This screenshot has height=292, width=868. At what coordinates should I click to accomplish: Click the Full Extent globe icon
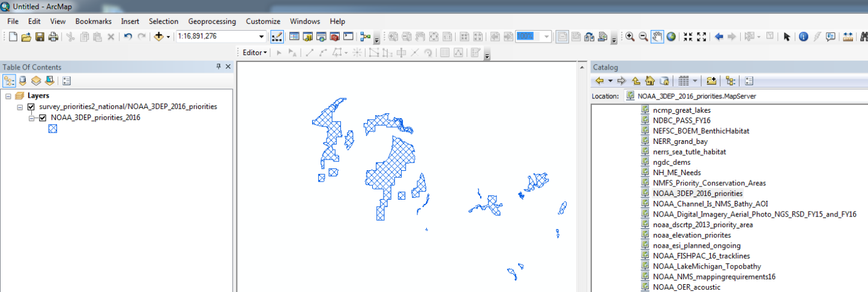(x=671, y=37)
